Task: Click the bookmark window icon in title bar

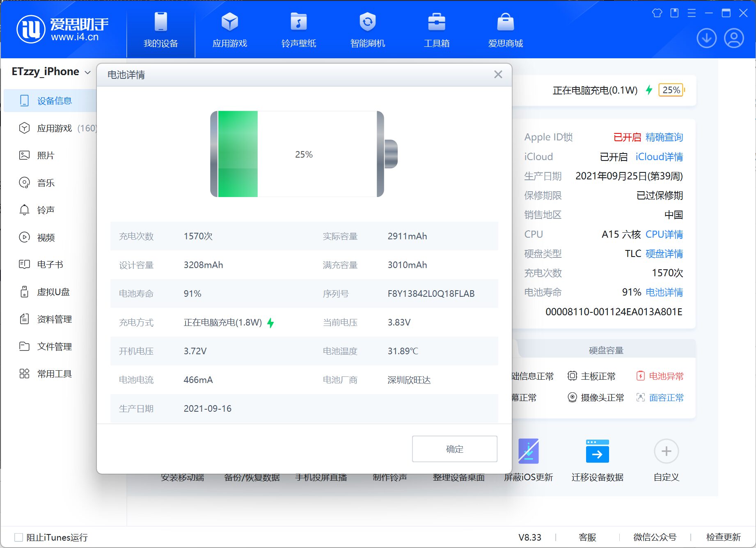Action: (674, 13)
